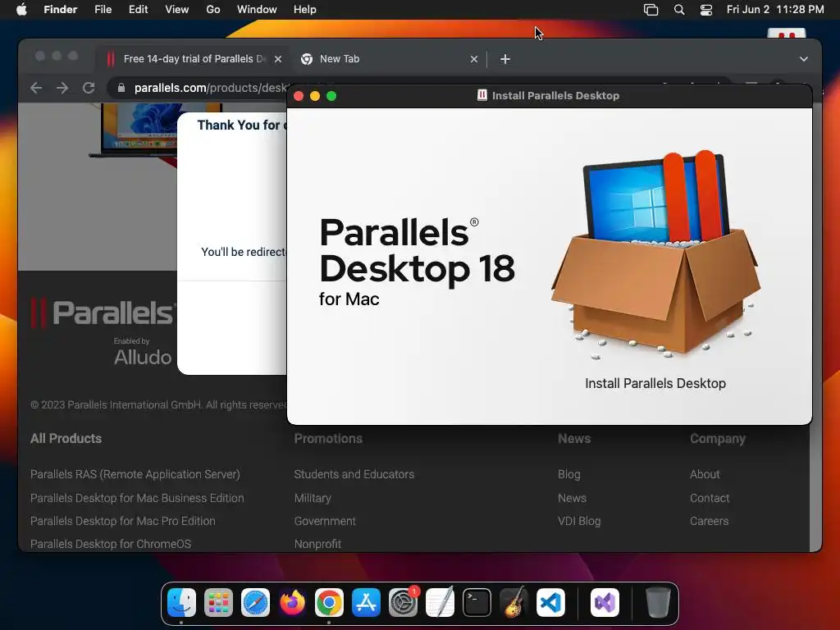Close the Parallels free trial tab
Viewport: 840px width, 630px height.
278,59
